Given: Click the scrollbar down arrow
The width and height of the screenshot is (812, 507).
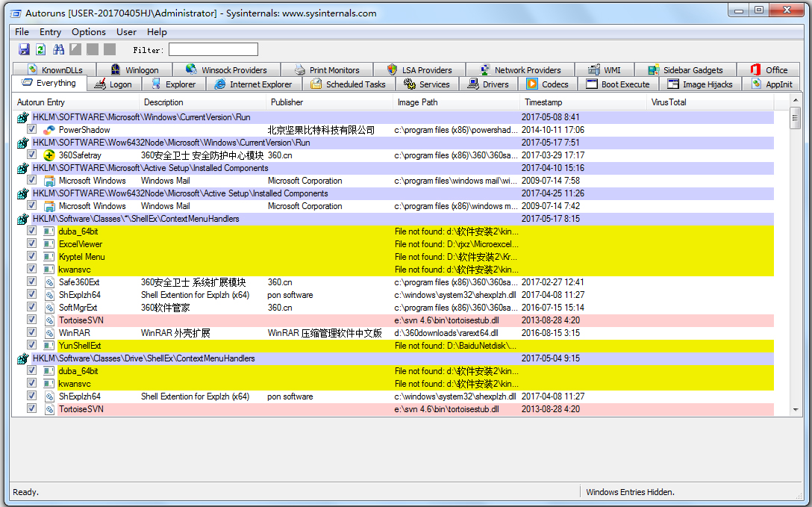Looking at the screenshot, I should 796,410.
